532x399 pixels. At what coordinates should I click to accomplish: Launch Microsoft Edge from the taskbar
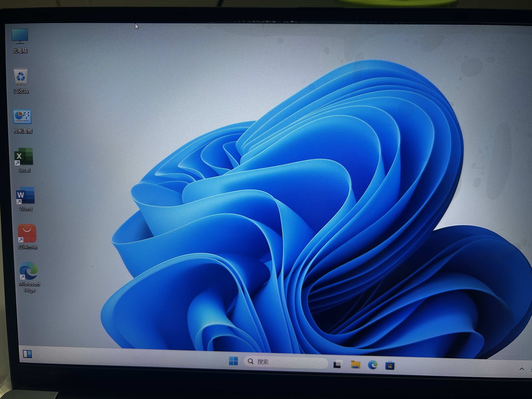372,365
